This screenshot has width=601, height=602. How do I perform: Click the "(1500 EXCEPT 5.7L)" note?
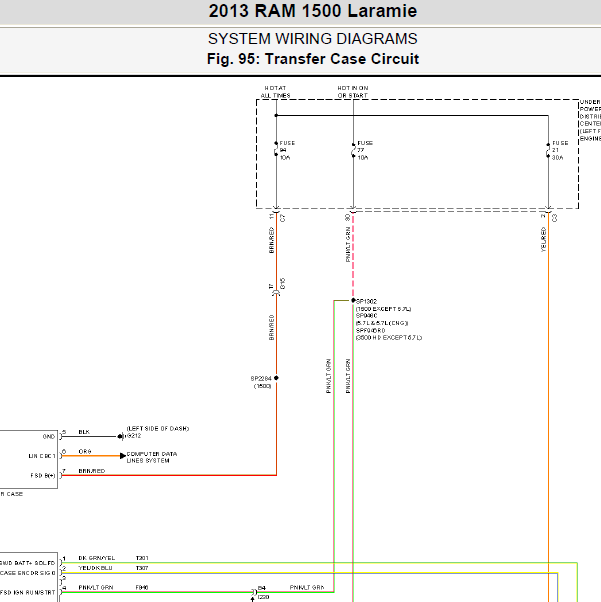384,309
